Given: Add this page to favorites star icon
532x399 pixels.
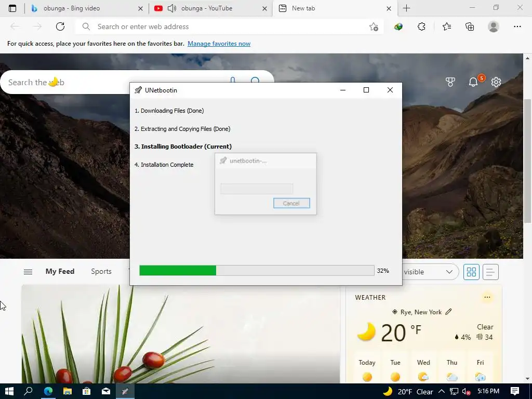Looking at the screenshot, I should 374,27.
